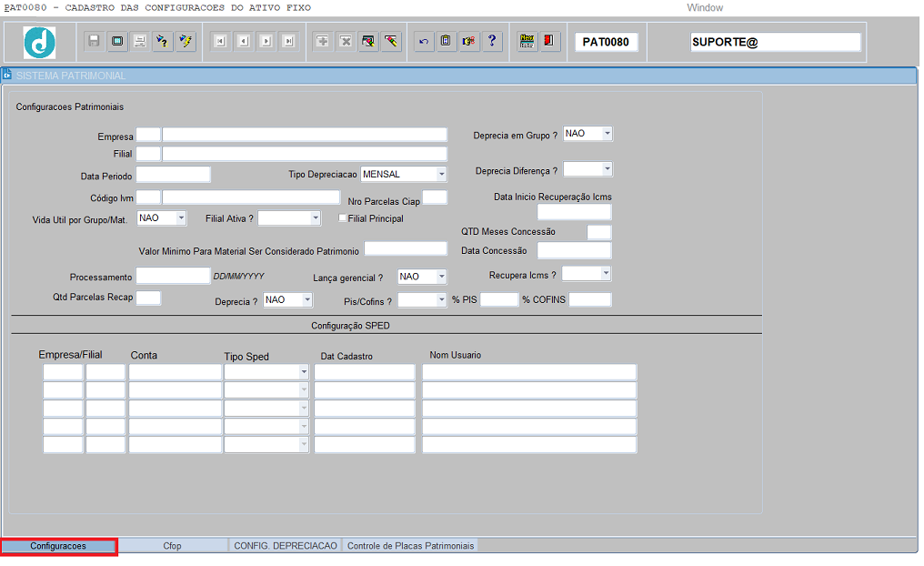The width and height of the screenshot is (924, 566).
Task: Open the Lança gerencial dropdown
Action: 441,277
